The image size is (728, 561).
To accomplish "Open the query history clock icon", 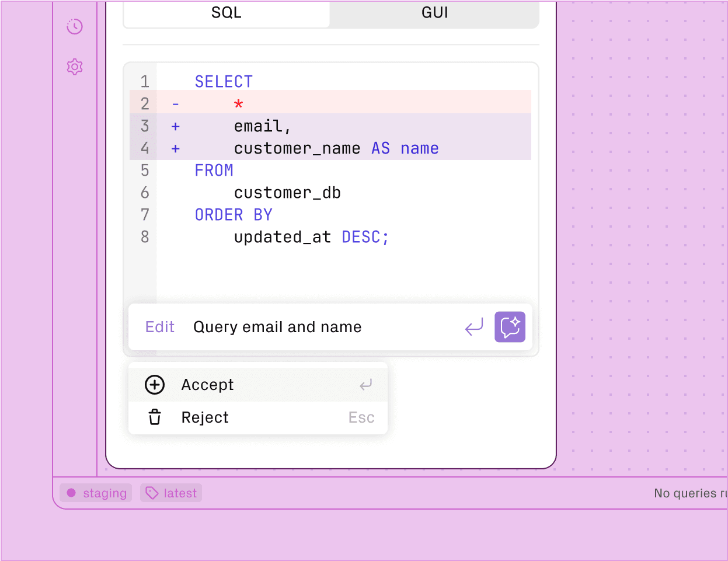I will click(74, 26).
